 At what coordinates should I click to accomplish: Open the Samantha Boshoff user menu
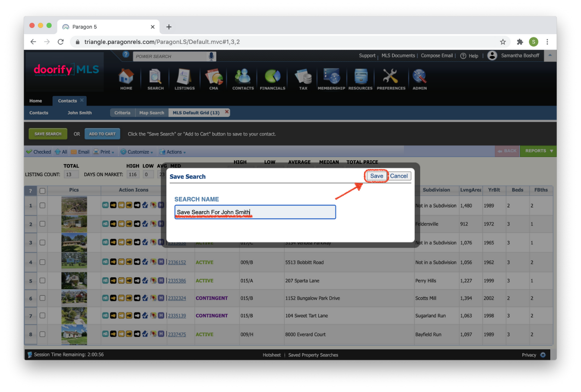pyautogui.click(x=514, y=56)
